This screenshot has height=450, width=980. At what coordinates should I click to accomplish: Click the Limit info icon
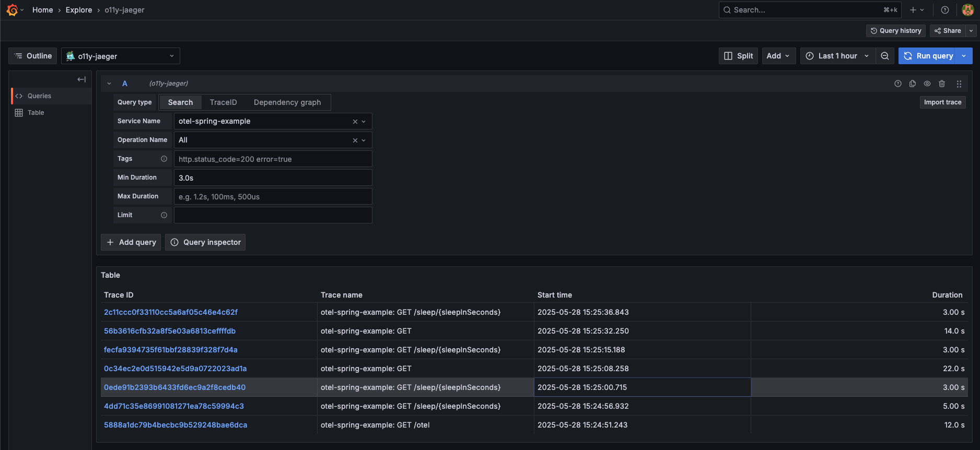(164, 215)
